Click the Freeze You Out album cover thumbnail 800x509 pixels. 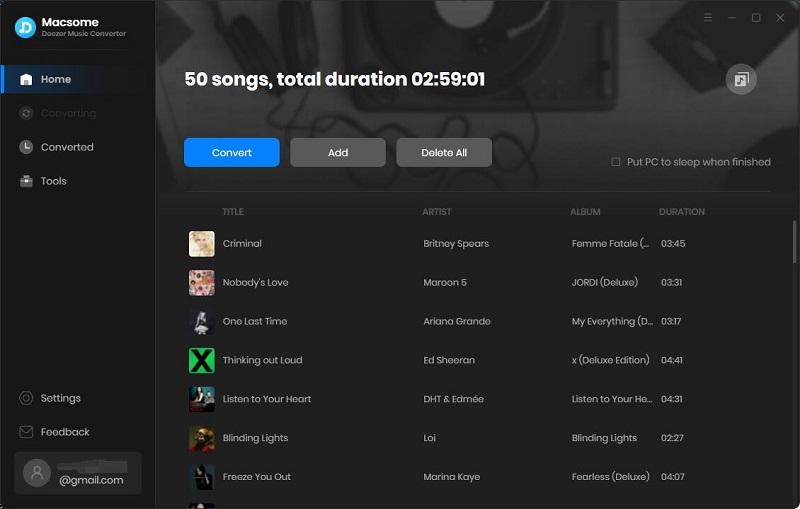202,477
